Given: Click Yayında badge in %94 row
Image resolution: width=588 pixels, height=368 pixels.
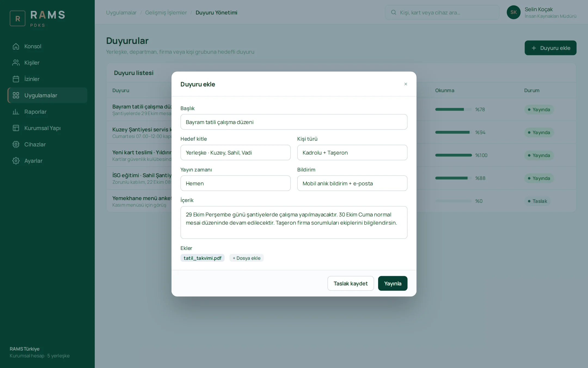Looking at the screenshot, I should click(539, 132).
